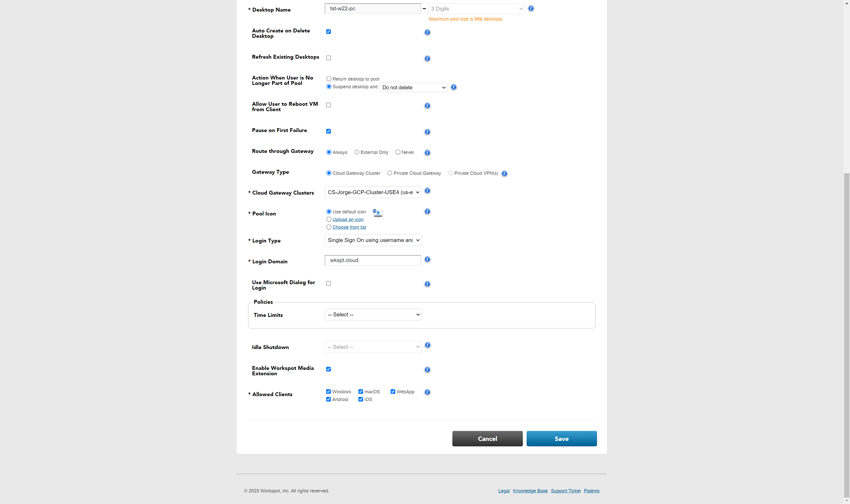Choose External Only gateway routing
This screenshot has width=850, height=504.
click(x=357, y=152)
